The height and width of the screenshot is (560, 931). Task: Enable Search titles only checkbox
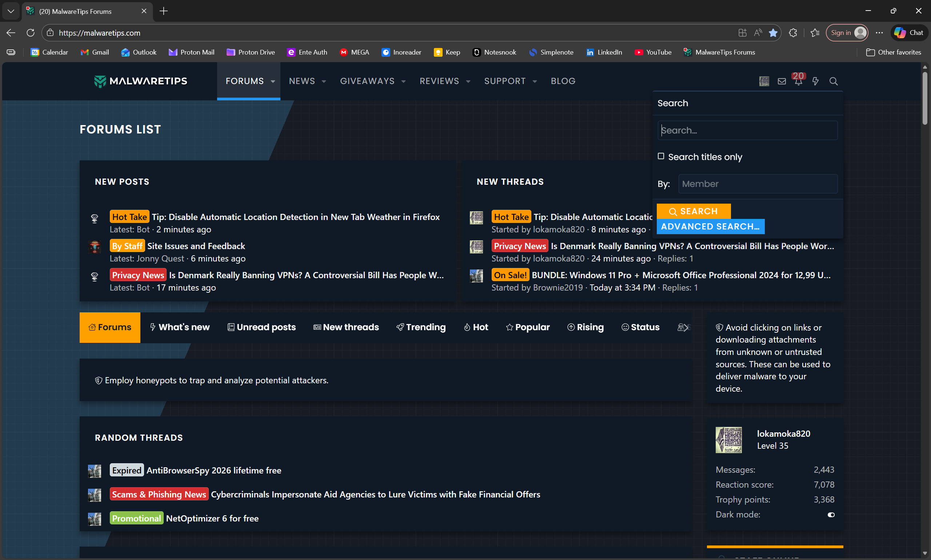(x=661, y=156)
